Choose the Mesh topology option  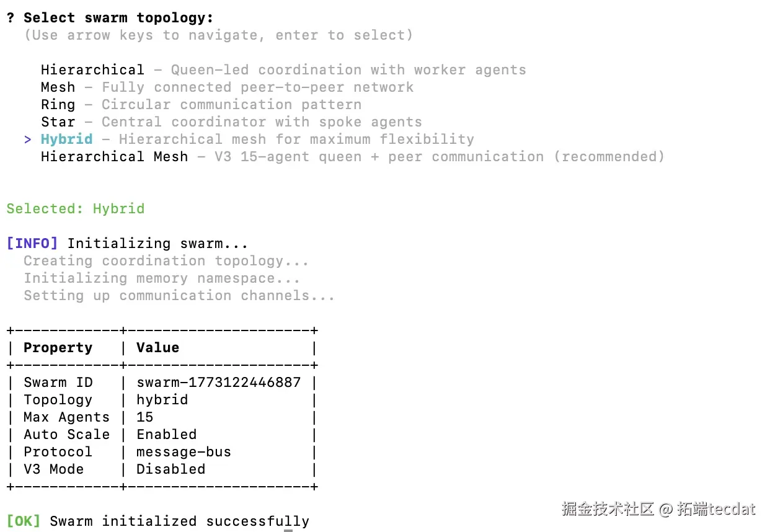click(x=58, y=87)
